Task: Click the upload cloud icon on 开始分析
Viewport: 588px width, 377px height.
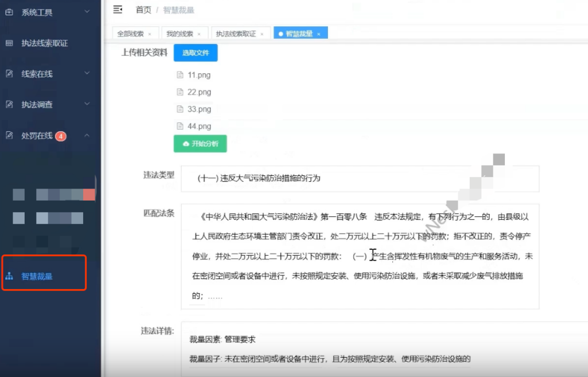Action: [187, 144]
